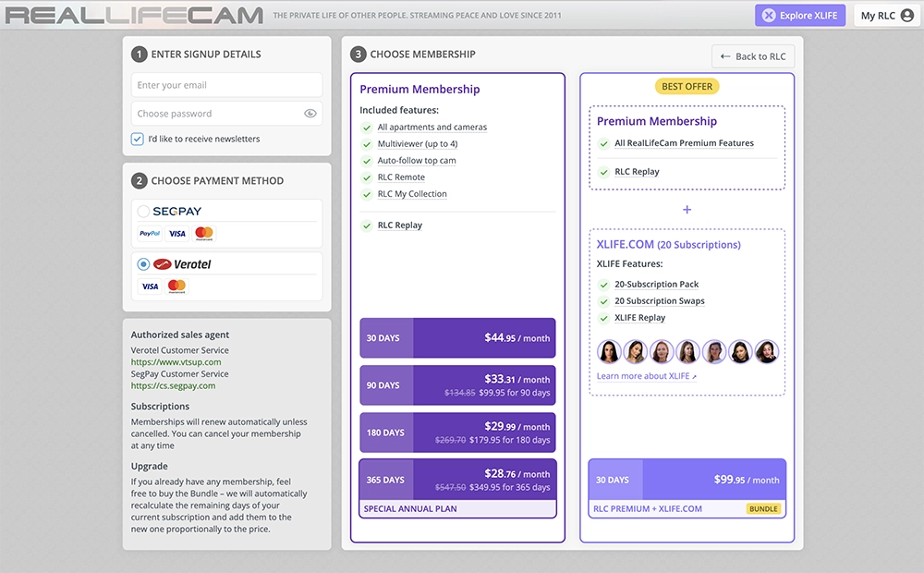The width and height of the screenshot is (924, 573).
Task: Click the SegPay Customer Service text
Action: [180, 373]
